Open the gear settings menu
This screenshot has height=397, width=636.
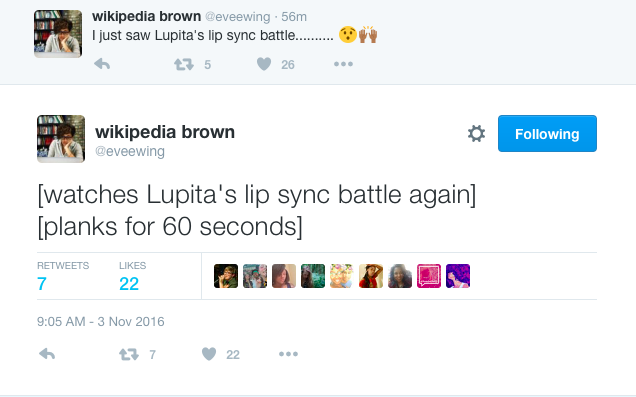(476, 133)
